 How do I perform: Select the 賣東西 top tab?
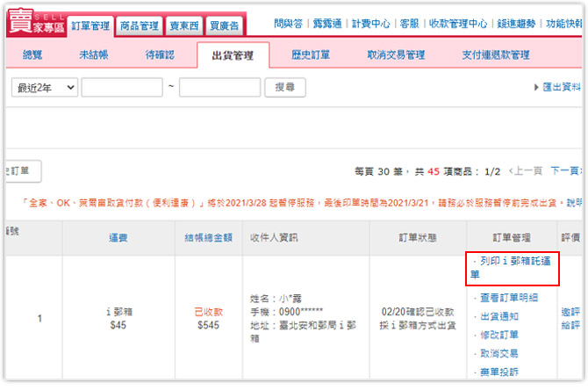(181, 25)
